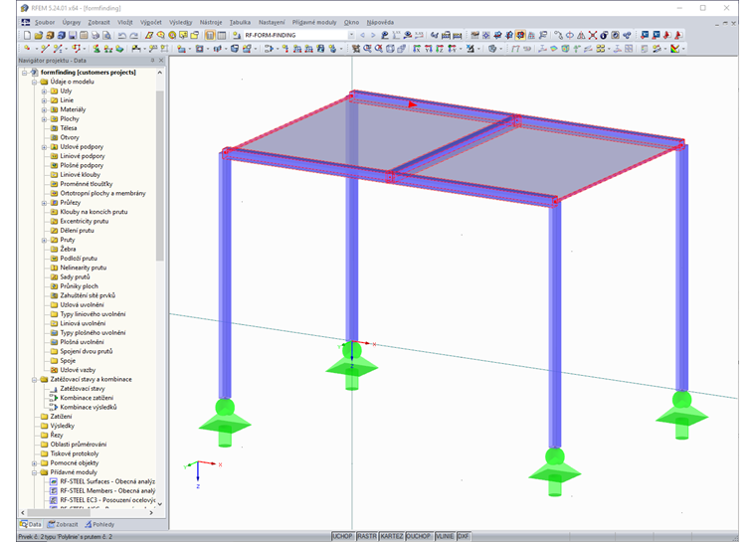Click the Print icon

(x=95, y=35)
